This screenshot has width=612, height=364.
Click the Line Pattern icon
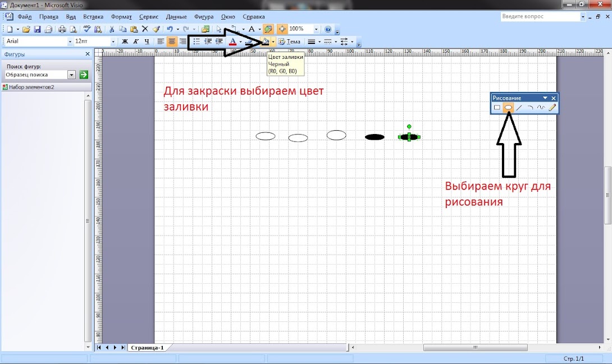click(x=328, y=42)
